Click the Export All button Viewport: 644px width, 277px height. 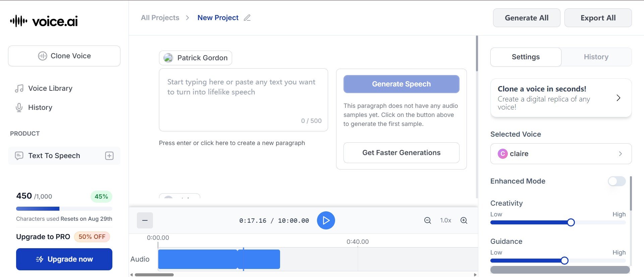point(598,18)
